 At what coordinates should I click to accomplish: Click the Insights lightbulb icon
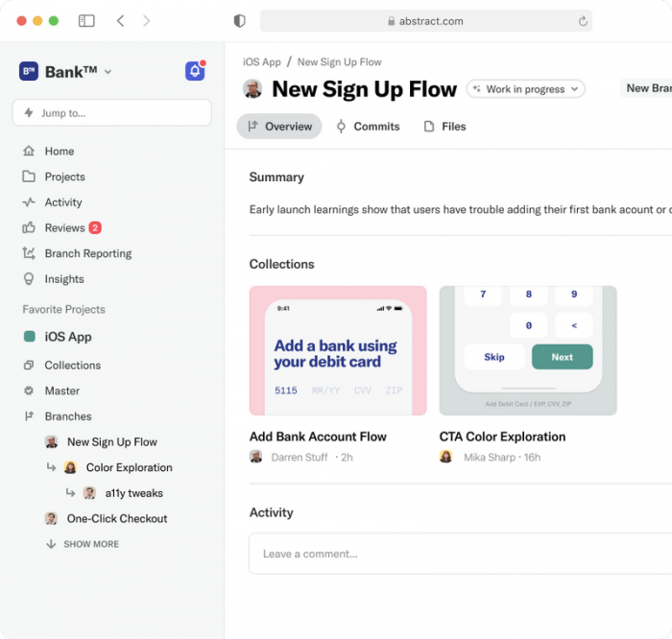29,279
